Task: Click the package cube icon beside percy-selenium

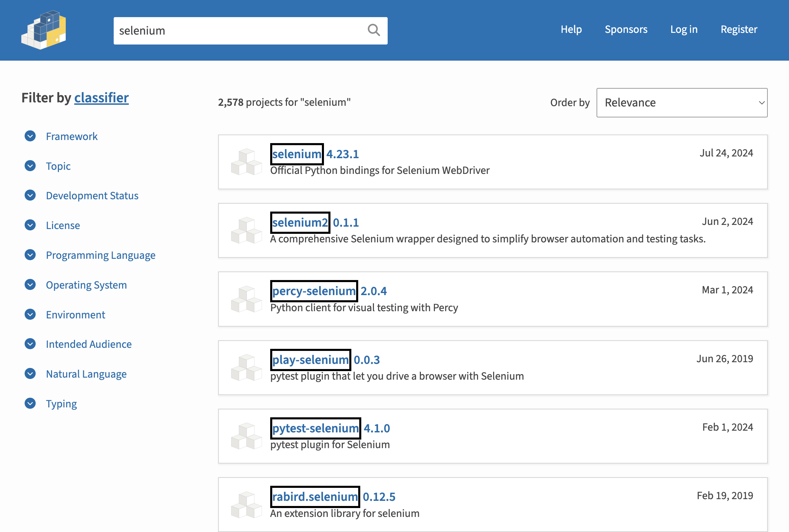Action: coord(247,299)
